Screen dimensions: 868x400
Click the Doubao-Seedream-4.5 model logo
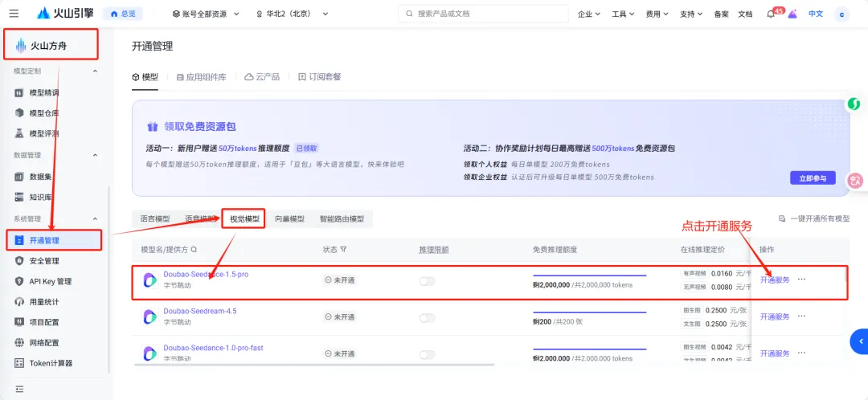pyautogui.click(x=150, y=316)
